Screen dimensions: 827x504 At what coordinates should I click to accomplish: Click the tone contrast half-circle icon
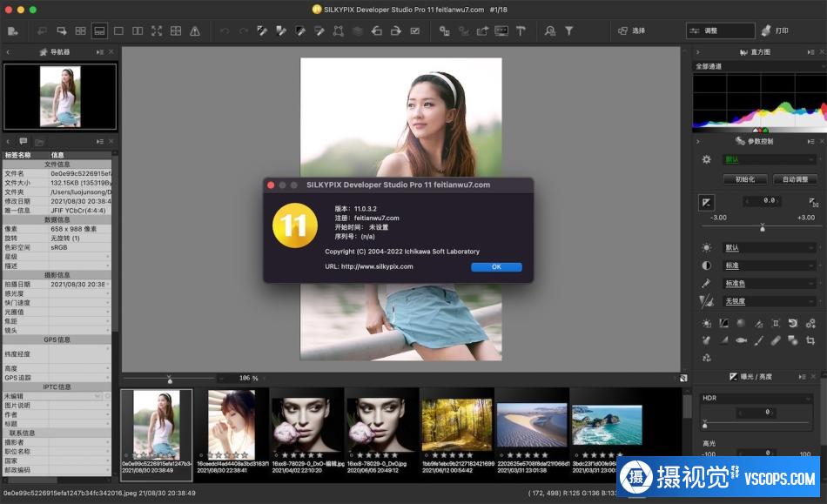coord(707,265)
